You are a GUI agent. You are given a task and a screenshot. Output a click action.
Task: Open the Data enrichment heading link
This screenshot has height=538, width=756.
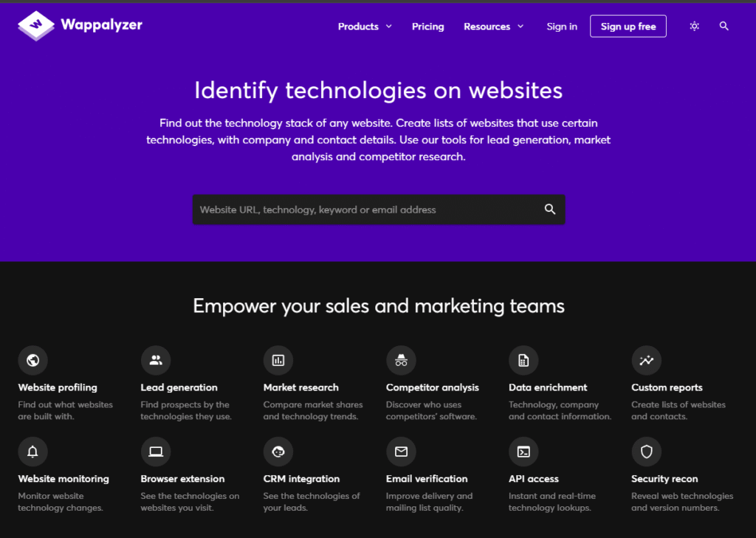pyautogui.click(x=548, y=387)
